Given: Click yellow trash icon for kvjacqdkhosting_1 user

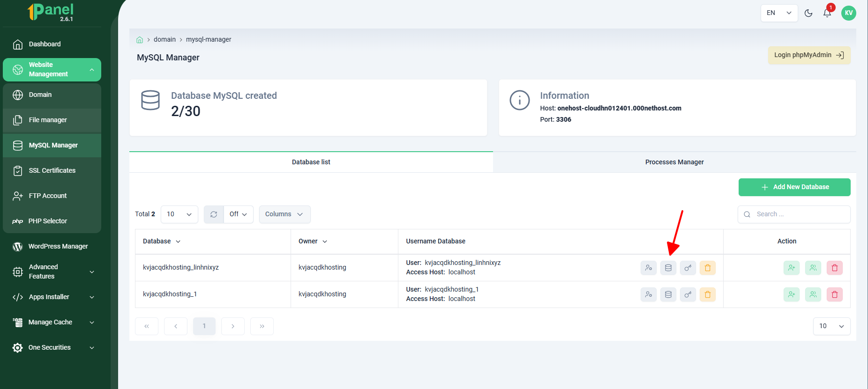Looking at the screenshot, I should (708, 294).
